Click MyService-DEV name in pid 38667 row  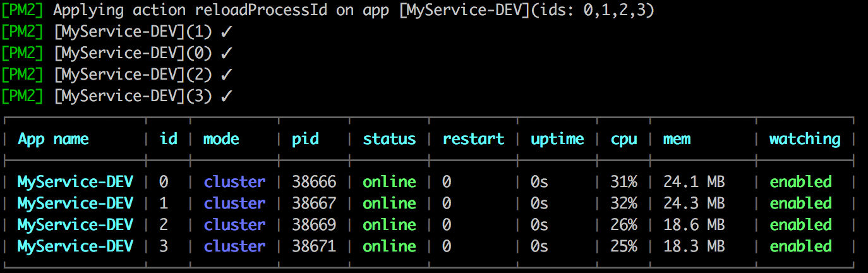[75, 203]
